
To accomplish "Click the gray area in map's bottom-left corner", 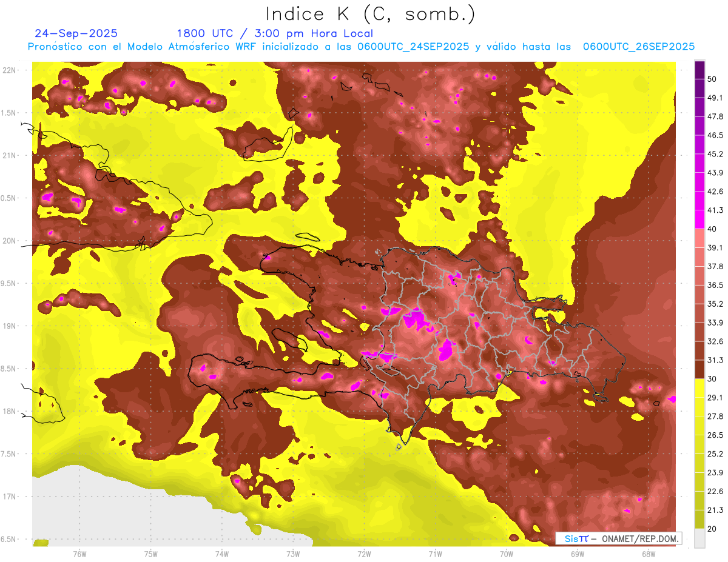I will (x=91, y=515).
